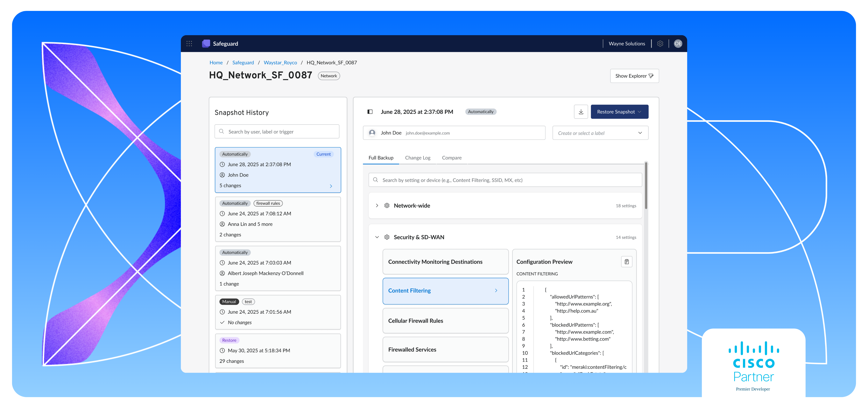Navigate to Waystar_Royco via breadcrumb
The width and height of the screenshot is (868, 408).
[280, 62]
